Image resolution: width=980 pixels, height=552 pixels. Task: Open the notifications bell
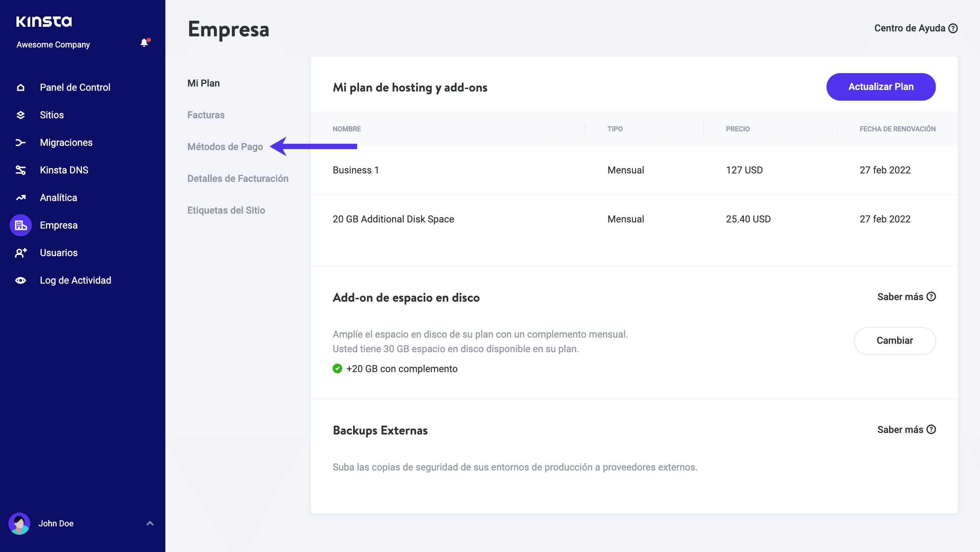pyautogui.click(x=144, y=42)
